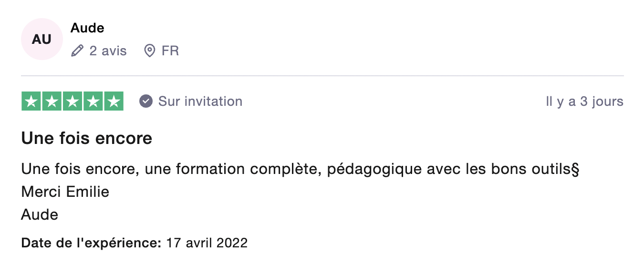This screenshot has height=265, width=644.
Task: Click the pencil reviews icon
Action: coord(77,51)
